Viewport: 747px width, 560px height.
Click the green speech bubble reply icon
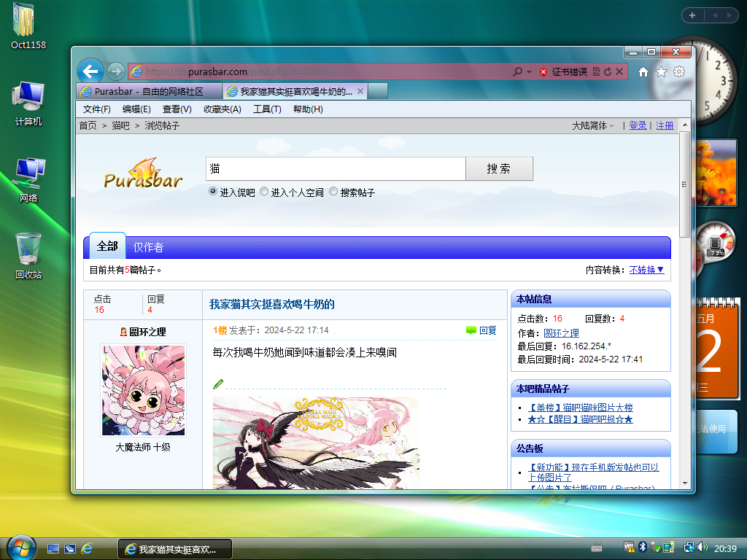(x=471, y=330)
